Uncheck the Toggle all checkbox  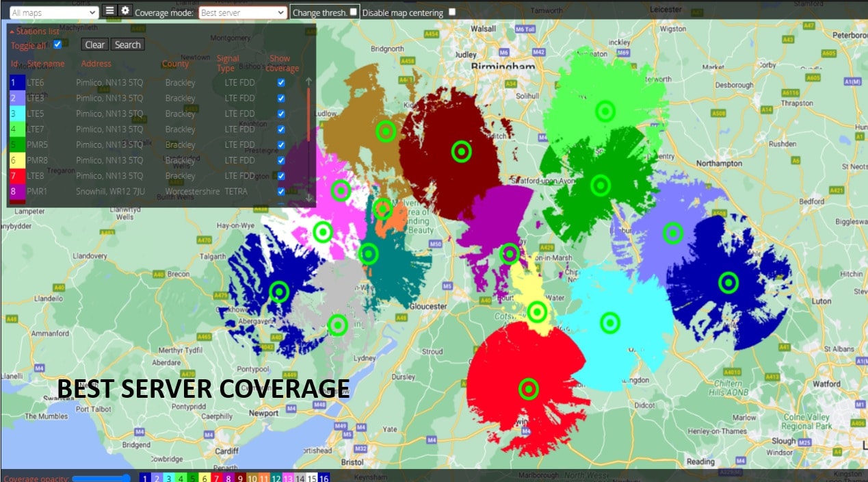pos(57,45)
